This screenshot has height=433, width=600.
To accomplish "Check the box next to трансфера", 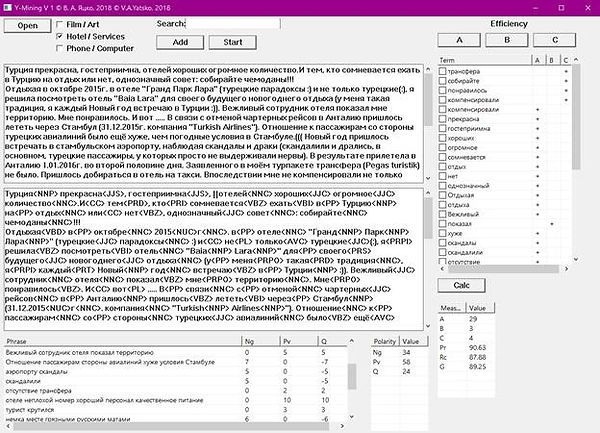I will pyautogui.click(x=442, y=71).
